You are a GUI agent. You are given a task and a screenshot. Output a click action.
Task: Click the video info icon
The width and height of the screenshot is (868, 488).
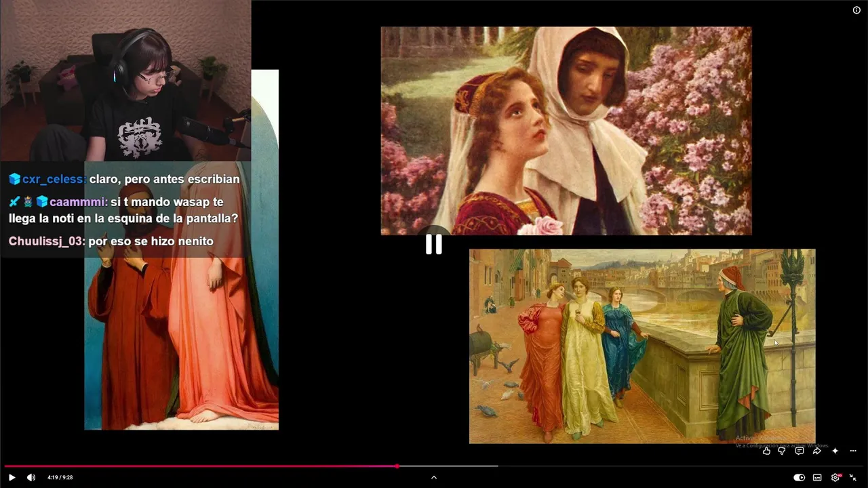pyautogui.click(x=856, y=10)
